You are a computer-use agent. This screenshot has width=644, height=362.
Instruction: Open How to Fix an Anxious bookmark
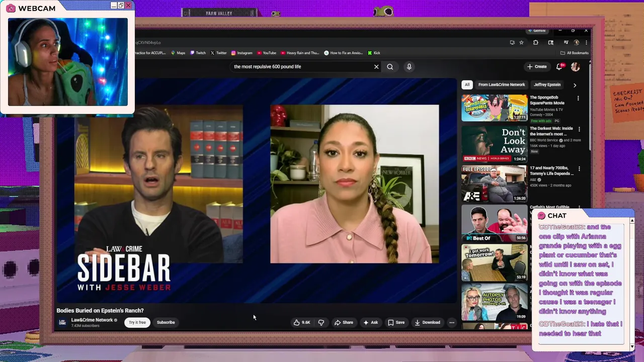pyautogui.click(x=344, y=53)
